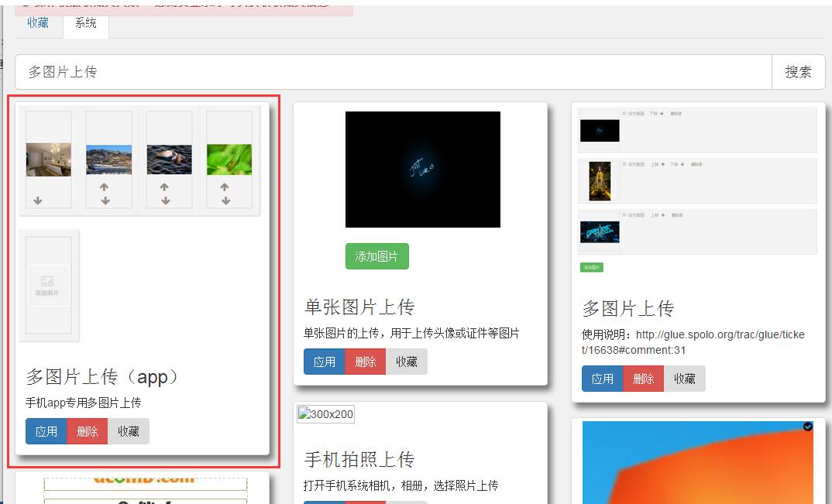This screenshot has width=832, height=504.
Task: Open the glue.spolo.org usage link text
Action: click(x=693, y=342)
